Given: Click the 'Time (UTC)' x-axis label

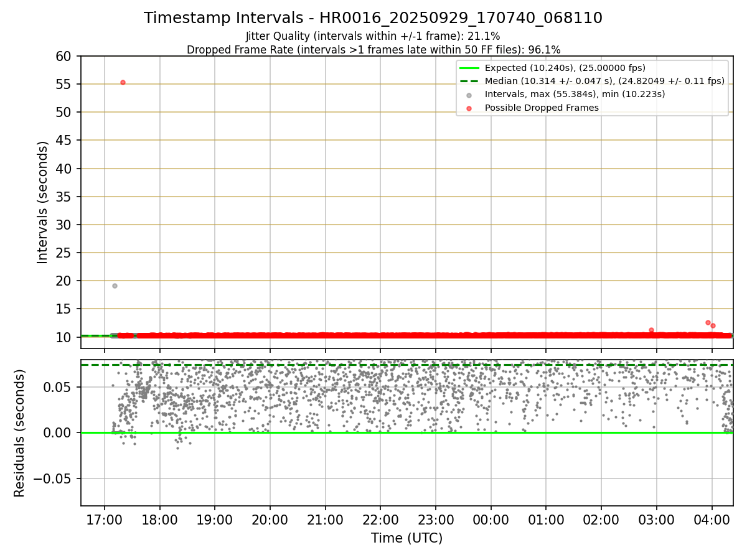Looking at the screenshot, I should click(x=406, y=538).
